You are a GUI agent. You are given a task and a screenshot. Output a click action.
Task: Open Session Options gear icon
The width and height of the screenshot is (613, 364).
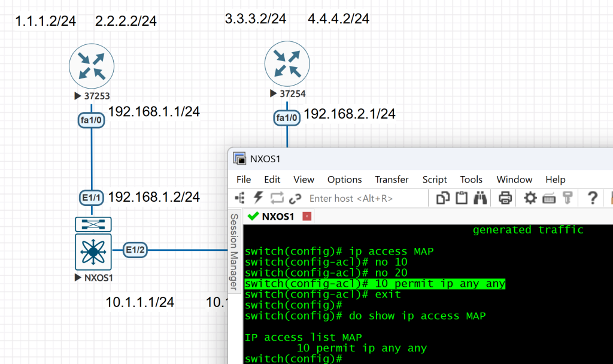coord(530,198)
